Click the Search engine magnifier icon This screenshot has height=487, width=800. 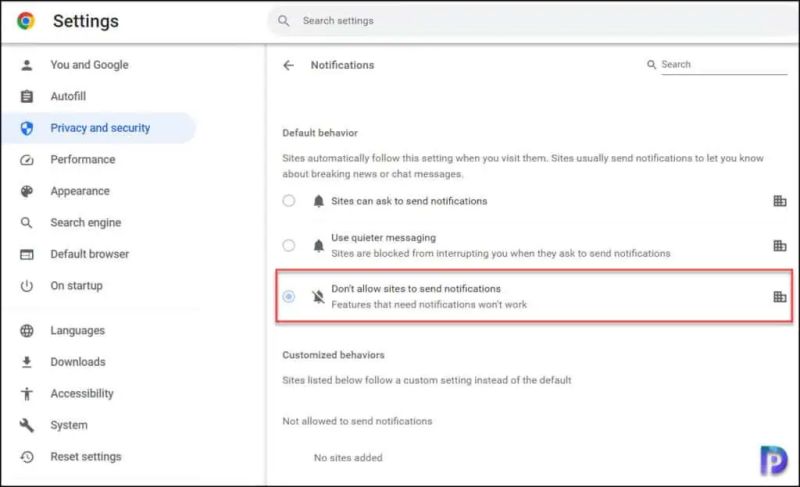click(x=27, y=223)
